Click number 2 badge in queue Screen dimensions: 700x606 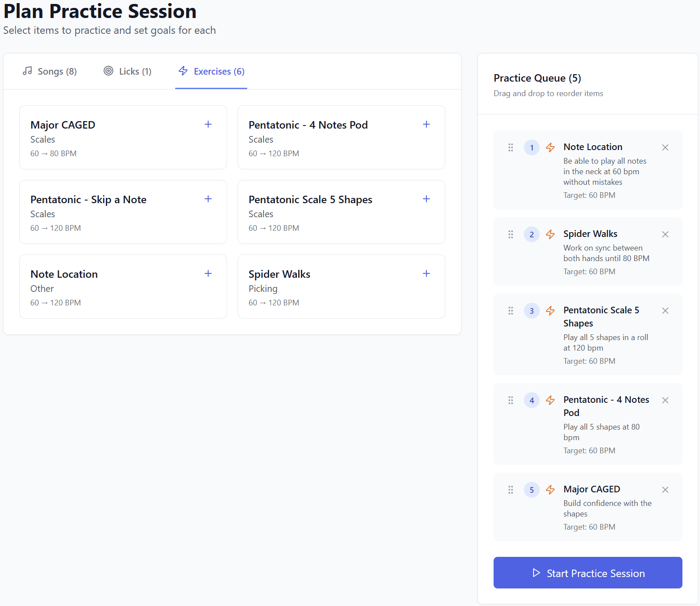point(532,234)
